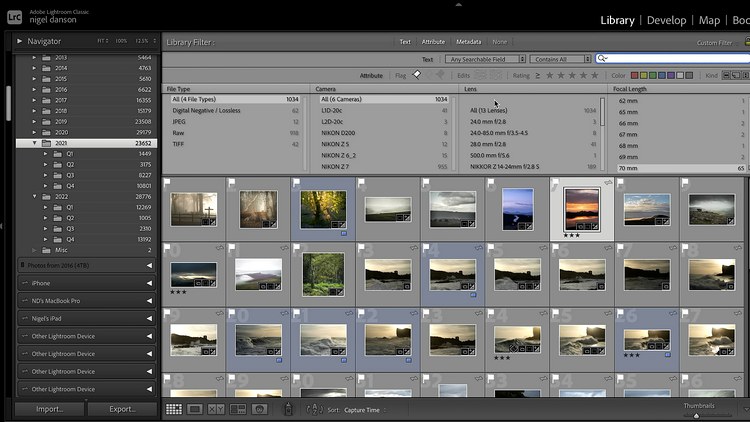Change rating comparison operator symbol
The image size is (750, 422).
pos(538,76)
